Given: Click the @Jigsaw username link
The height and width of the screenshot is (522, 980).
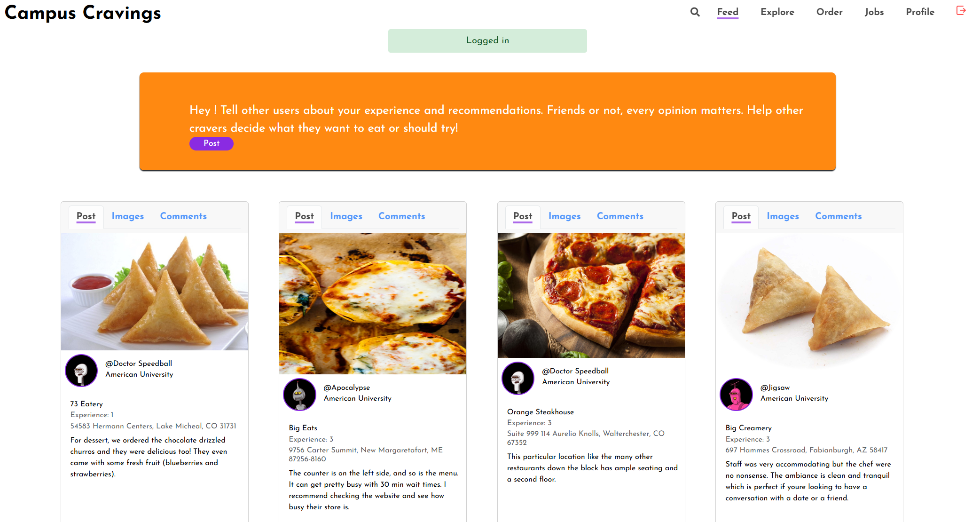Looking at the screenshot, I should tap(775, 388).
